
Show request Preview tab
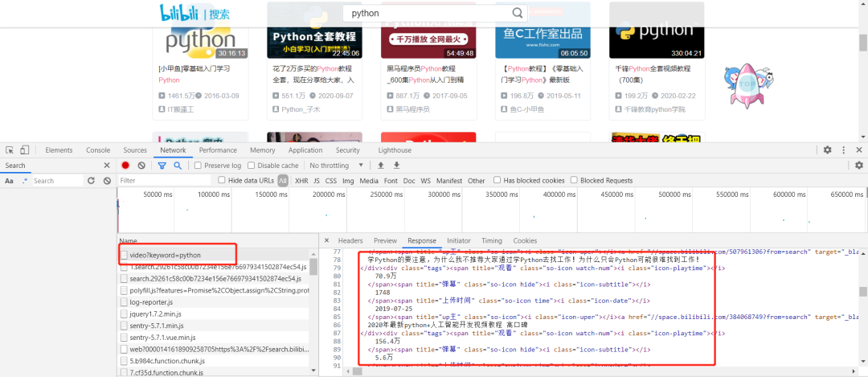pos(385,241)
